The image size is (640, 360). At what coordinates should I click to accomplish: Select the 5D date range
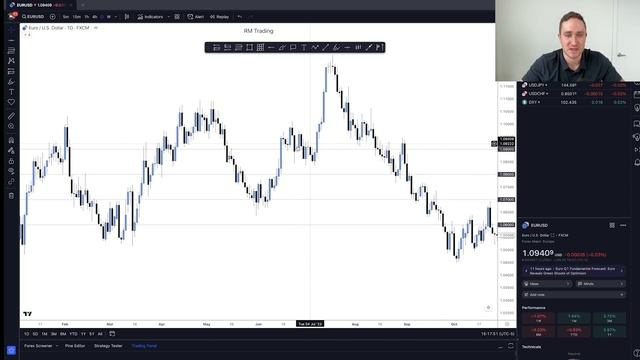pyautogui.click(x=35, y=334)
